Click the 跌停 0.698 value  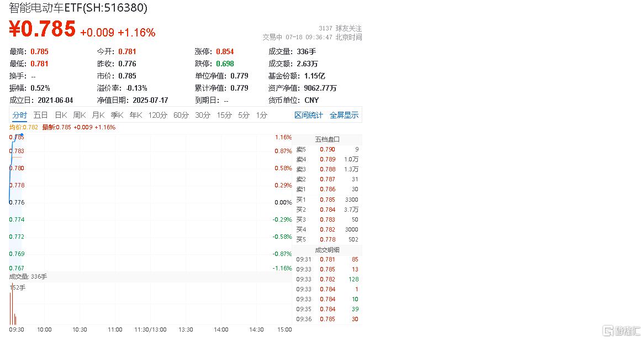pos(225,64)
